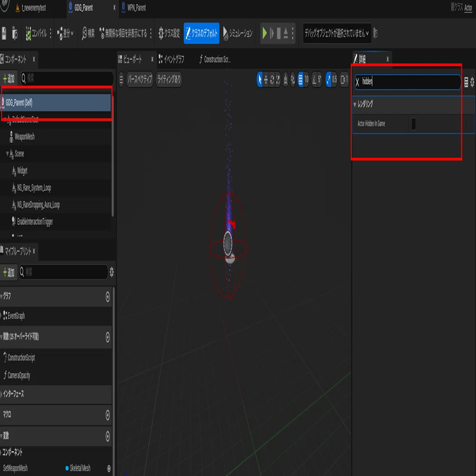Click the 検索 (Find) toolbar button
The height and width of the screenshot is (476, 476).
coord(88,33)
